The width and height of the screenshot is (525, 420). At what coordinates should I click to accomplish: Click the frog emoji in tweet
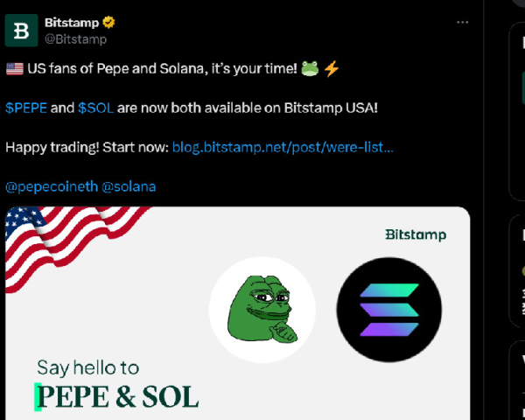pyautogui.click(x=308, y=68)
